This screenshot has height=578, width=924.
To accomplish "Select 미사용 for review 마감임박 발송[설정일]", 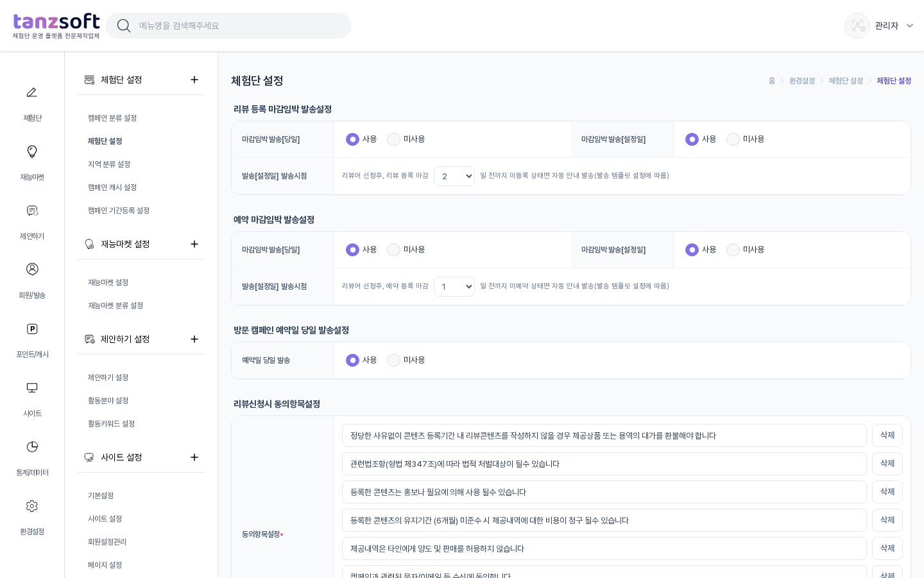I will click(733, 139).
